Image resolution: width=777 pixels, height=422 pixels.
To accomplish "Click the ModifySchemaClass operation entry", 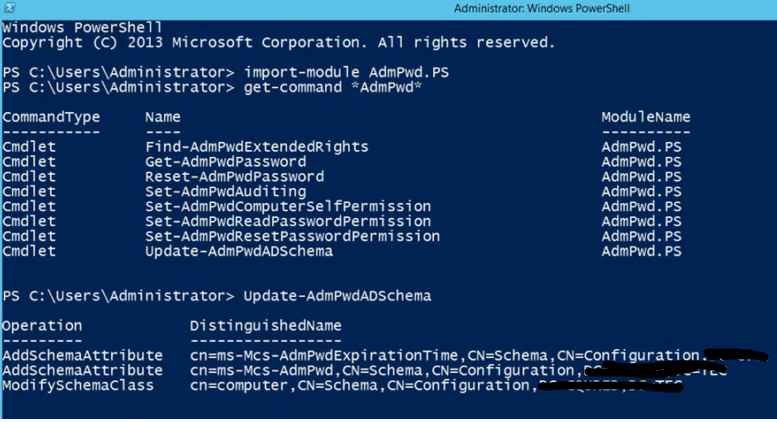I will pyautogui.click(x=78, y=384).
